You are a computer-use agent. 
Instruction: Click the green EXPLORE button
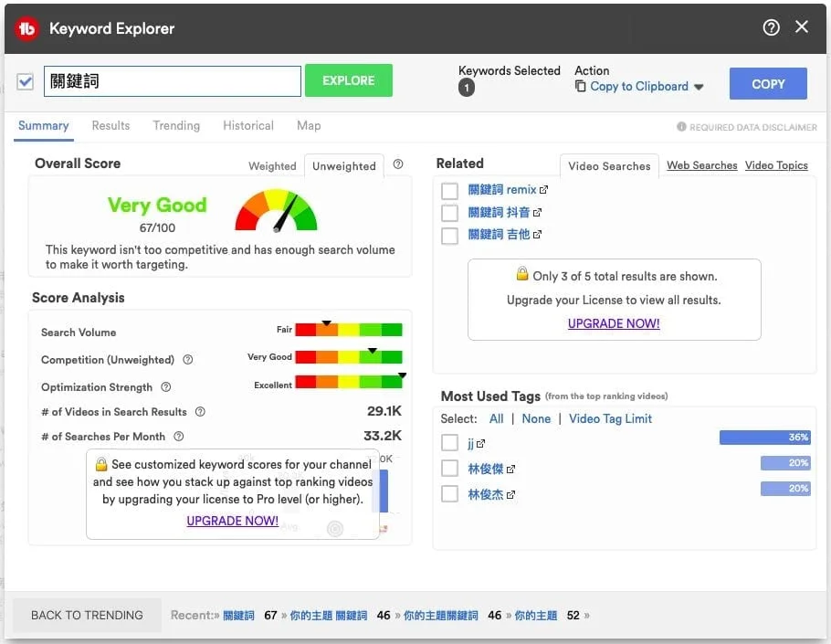[x=349, y=80]
